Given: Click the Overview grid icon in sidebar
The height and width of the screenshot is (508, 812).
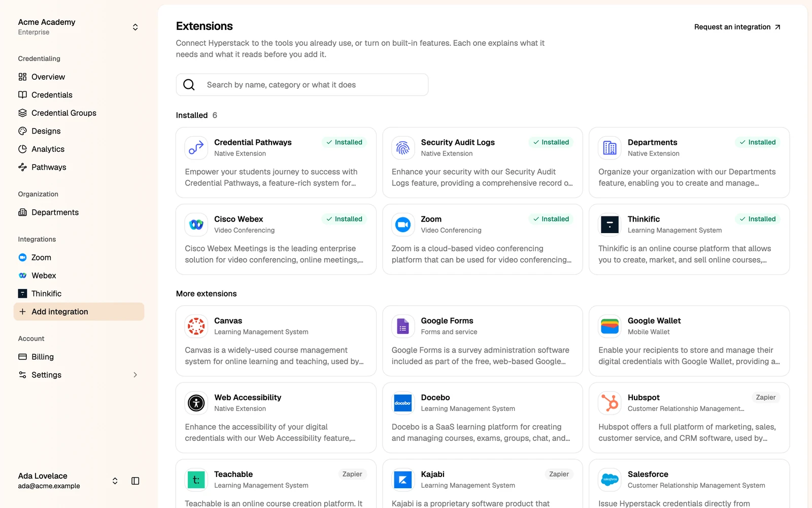Looking at the screenshot, I should (x=22, y=77).
